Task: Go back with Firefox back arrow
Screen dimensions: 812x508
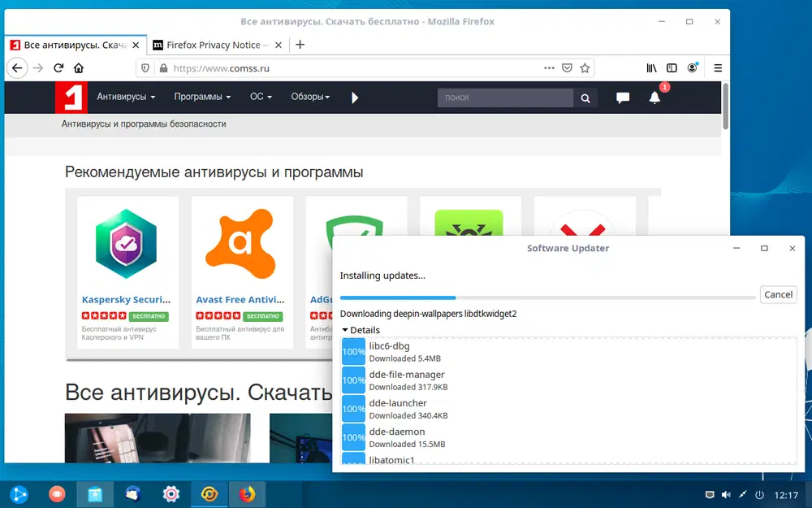Action: point(17,68)
